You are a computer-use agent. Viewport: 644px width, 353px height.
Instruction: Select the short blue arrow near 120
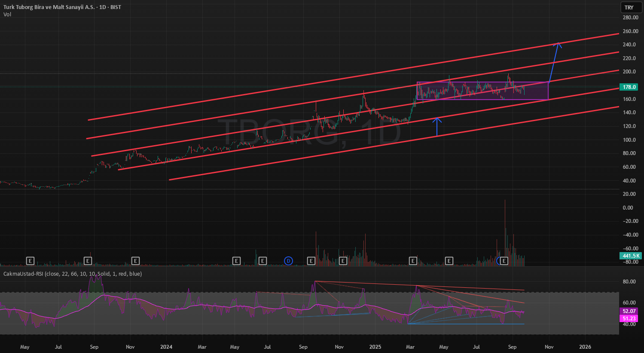437,127
